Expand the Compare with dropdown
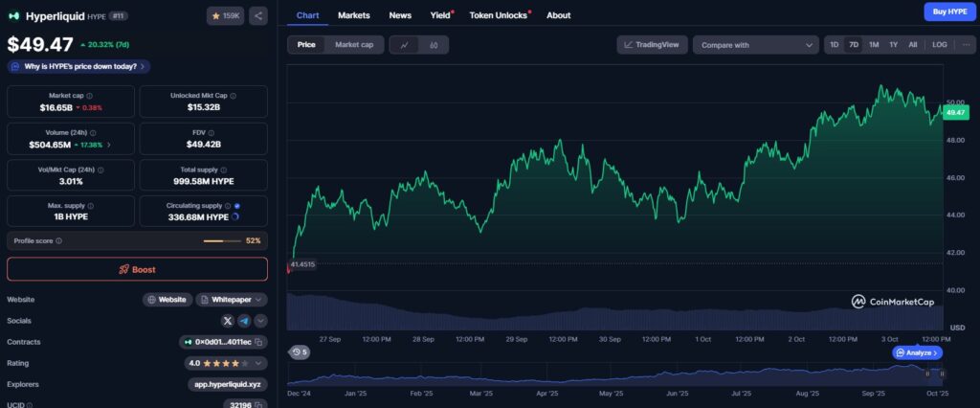980x408 pixels. [x=755, y=45]
